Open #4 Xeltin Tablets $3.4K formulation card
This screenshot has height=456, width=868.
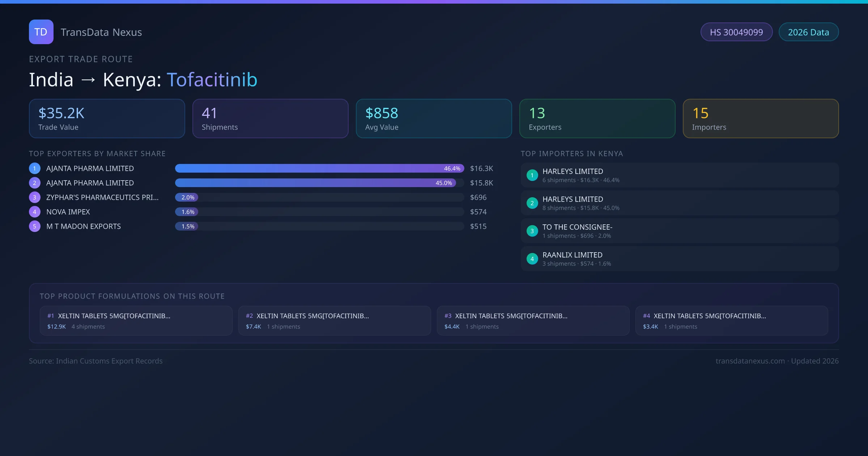pyautogui.click(x=731, y=321)
